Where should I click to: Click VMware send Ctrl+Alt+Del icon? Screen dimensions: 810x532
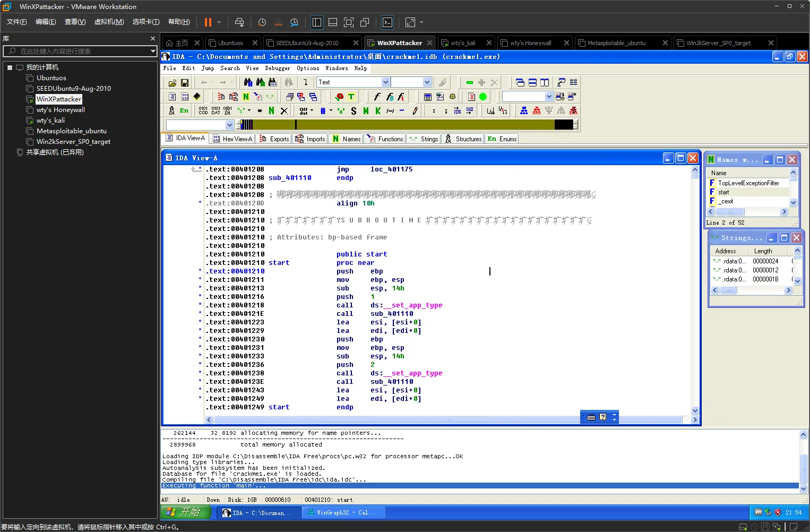(x=239, y=22)
